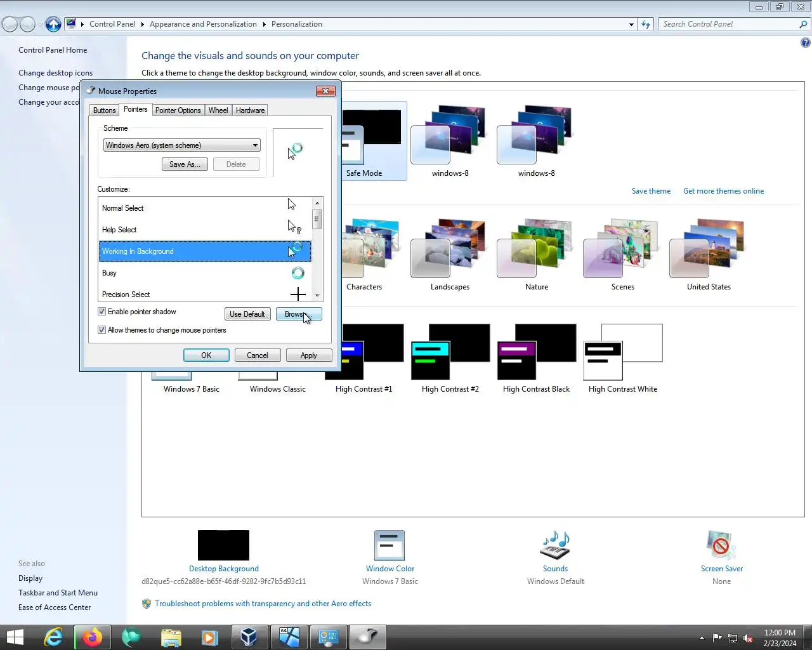Open the address bar history dropdown
The width and height of the screenshot is (812, 650).
click(631, 24)
